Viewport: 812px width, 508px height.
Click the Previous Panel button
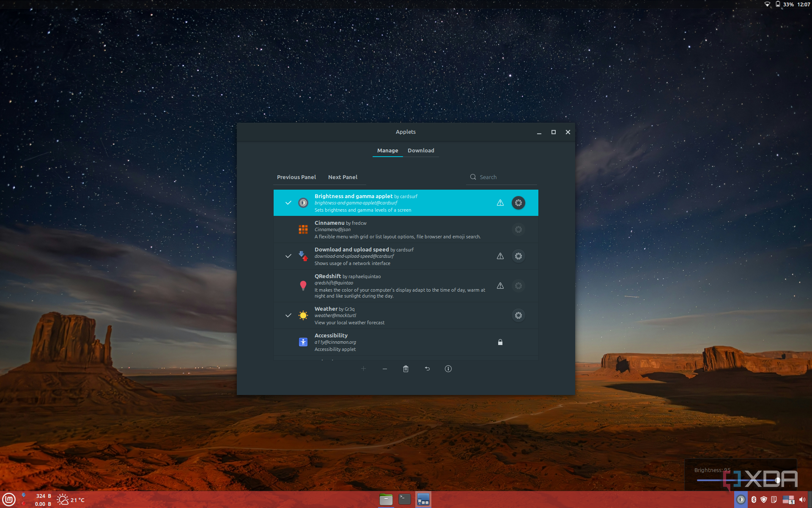[x=296, y=177]
